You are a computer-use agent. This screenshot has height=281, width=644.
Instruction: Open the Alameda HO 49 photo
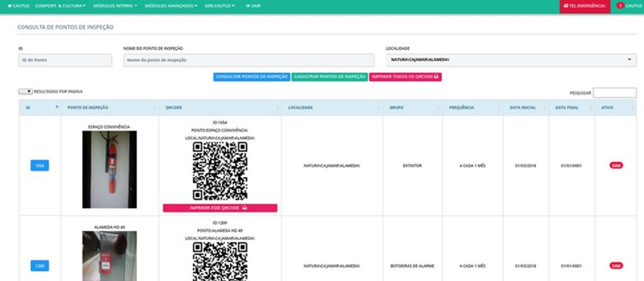coord(110,256)
